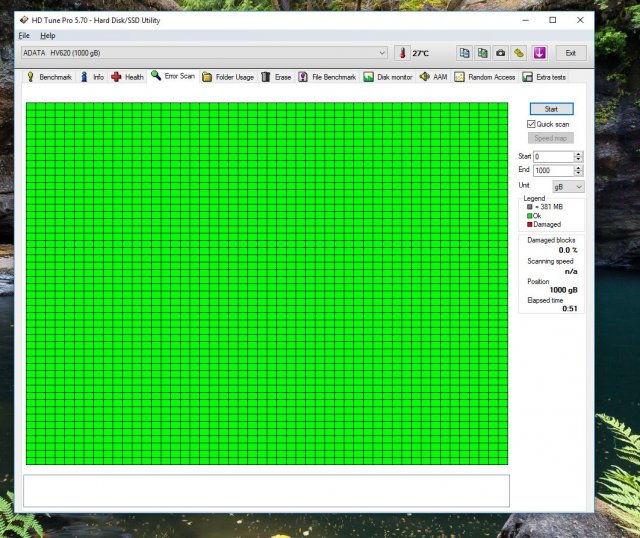This screenshot has height=538, width=640.
Task: Click the yellow options tag icon
Action: (x=519, y=53)
